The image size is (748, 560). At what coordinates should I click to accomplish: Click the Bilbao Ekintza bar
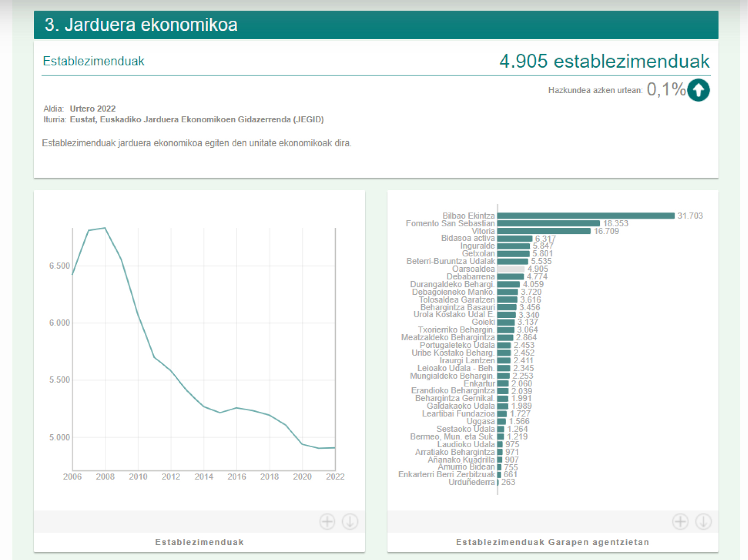(x=585, y=216)
